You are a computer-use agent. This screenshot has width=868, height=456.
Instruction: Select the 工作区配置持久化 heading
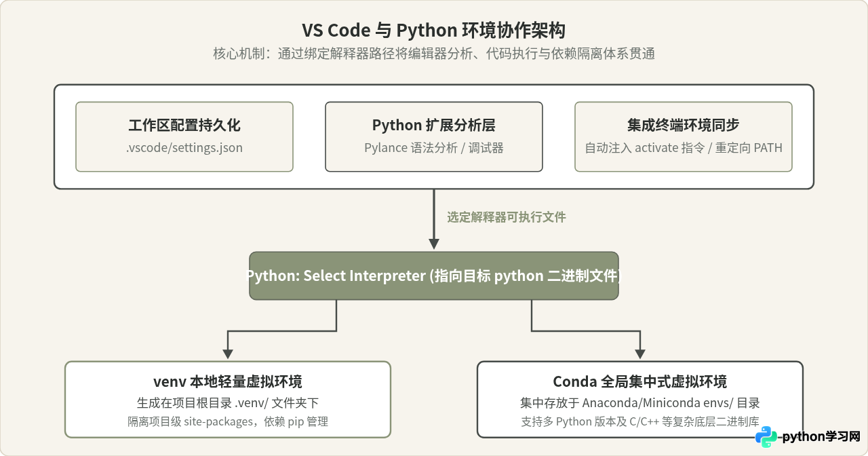[184, 126]
